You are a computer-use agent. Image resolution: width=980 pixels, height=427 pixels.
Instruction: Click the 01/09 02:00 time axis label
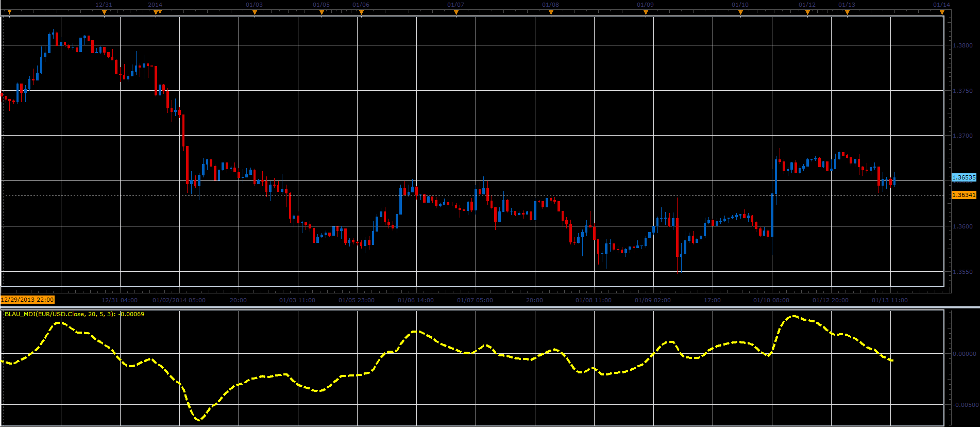pyautogui.click(x=653, y=300)
